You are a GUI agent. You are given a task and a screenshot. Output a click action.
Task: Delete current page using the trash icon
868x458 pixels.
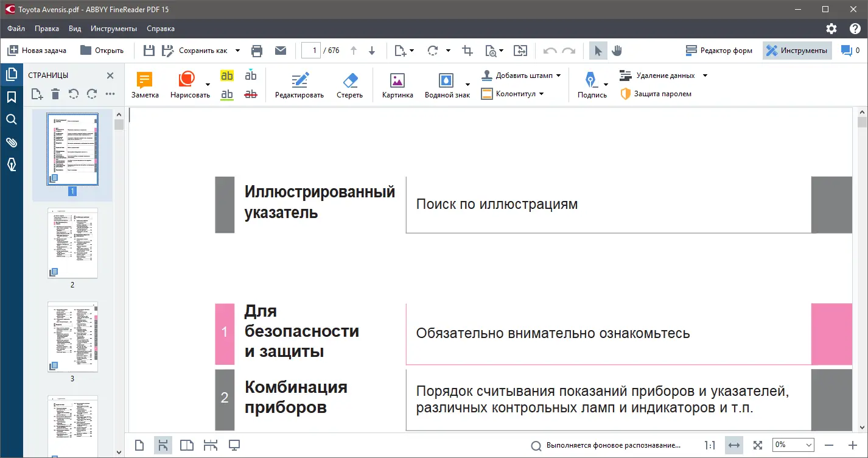pyautogui.click(x=55, y=94)
